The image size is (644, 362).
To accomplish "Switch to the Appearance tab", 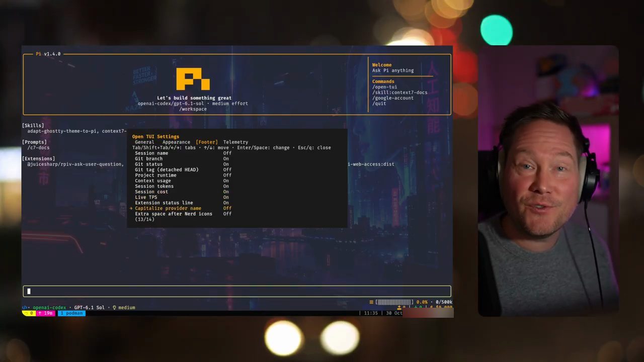I will tap(176, 142).
